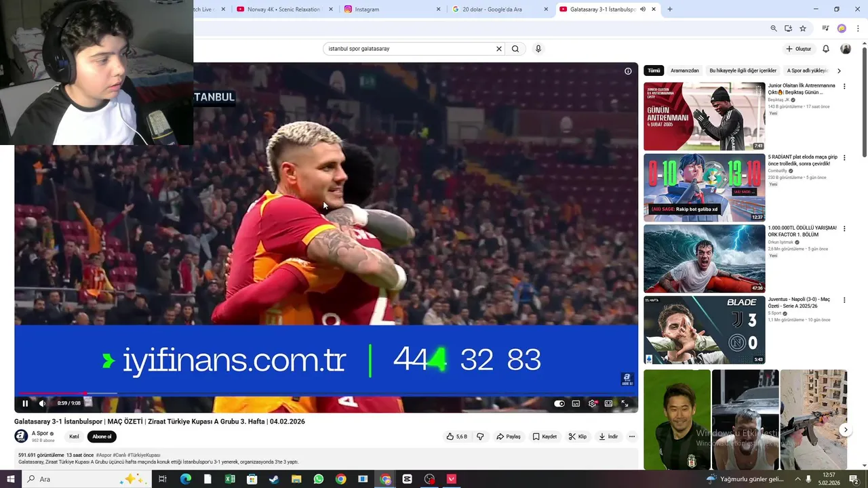868x488 pixels.
Task: Open the '1.000.000TL ÖDÜLLÜ YARIŞMA!' video title
Action: coord(802,231)
